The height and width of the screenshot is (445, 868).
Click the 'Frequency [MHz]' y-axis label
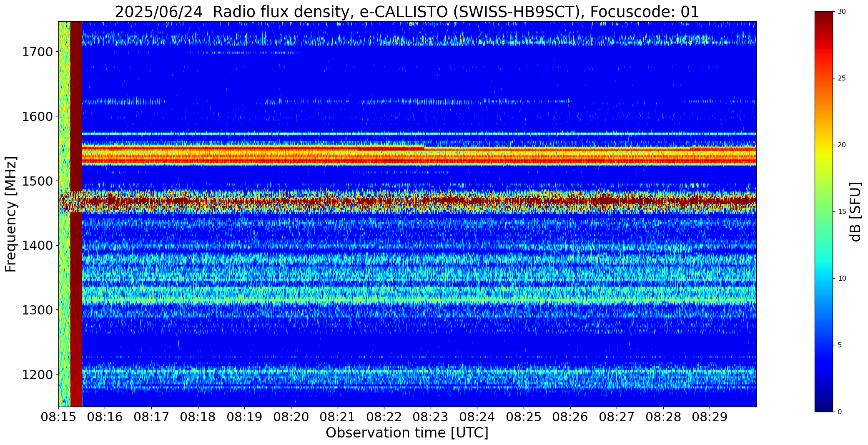point(11,214)
